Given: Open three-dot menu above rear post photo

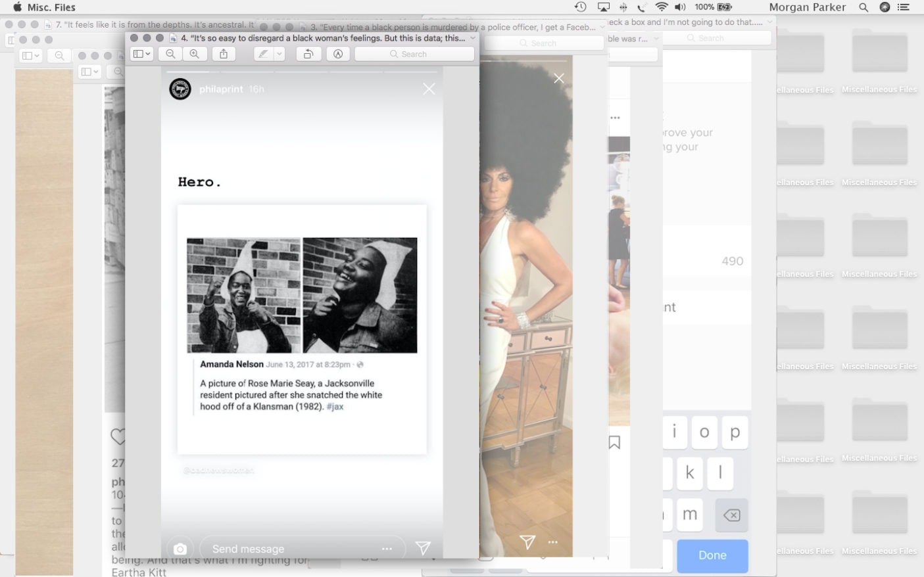Looking at the screenshot, I should point(615,118).
